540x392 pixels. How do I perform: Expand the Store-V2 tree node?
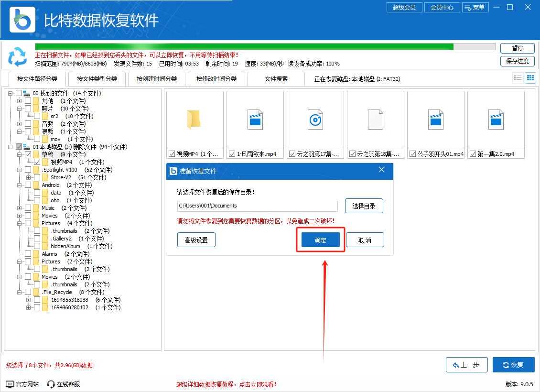pyautogui.click(x=29, y=177)
